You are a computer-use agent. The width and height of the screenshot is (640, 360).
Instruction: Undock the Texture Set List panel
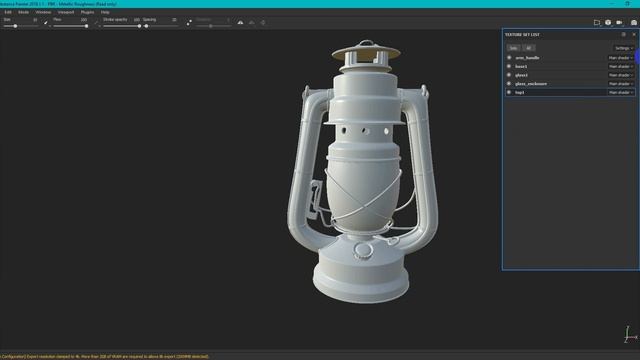[624, 35]
